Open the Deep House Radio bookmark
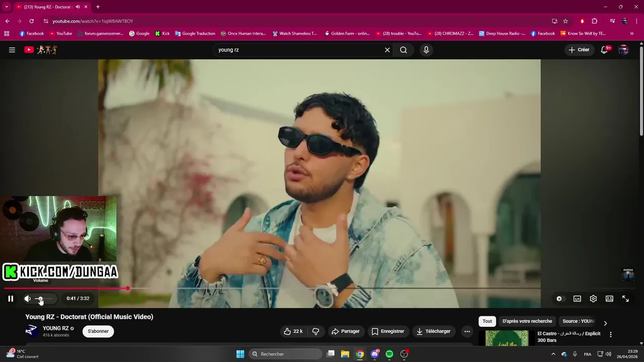The height and width of the screenshot is (362, 644). [x=502, y=34]
